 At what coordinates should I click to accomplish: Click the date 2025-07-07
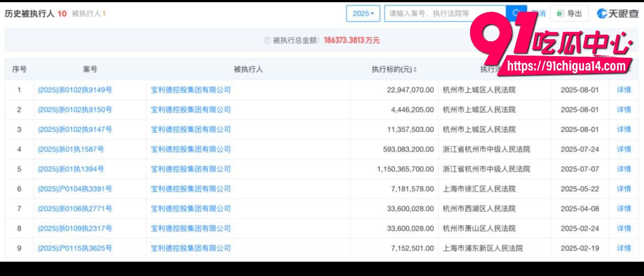(x=580, y=169)
